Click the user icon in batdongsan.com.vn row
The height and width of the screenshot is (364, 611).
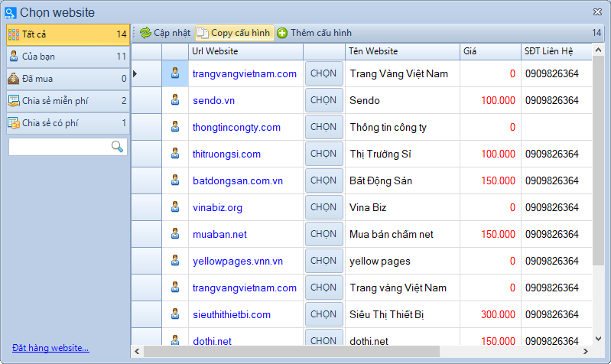tap(175, 180)
